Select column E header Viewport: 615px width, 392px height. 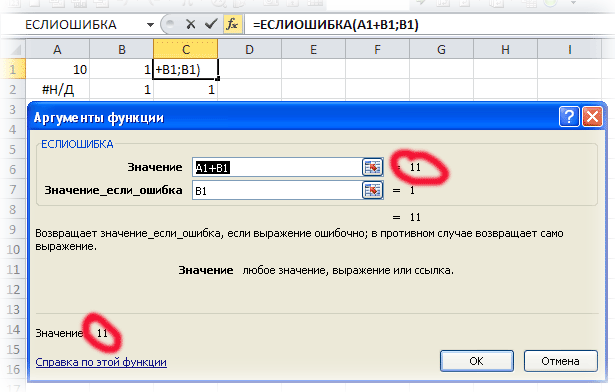click(313, 49)
